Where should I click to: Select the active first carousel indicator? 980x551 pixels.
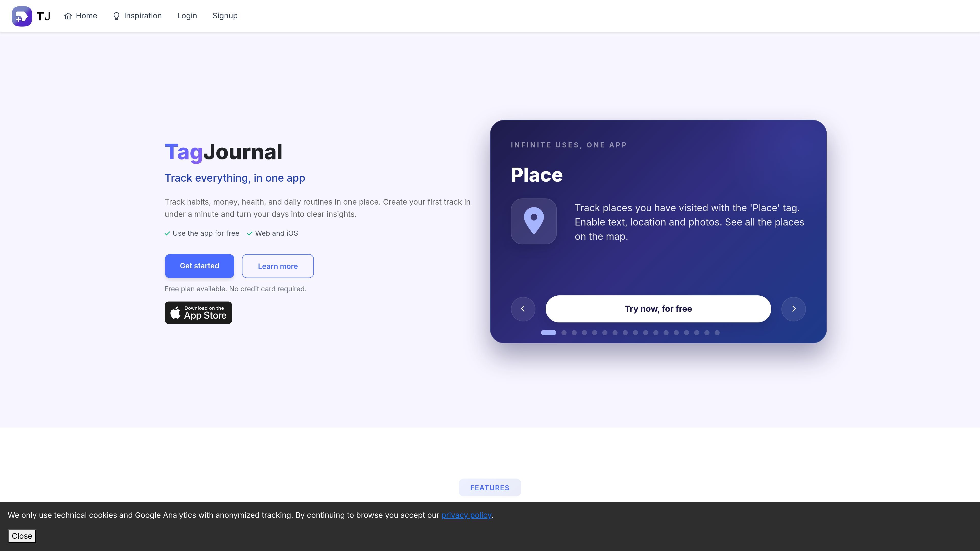coord(549,333)
